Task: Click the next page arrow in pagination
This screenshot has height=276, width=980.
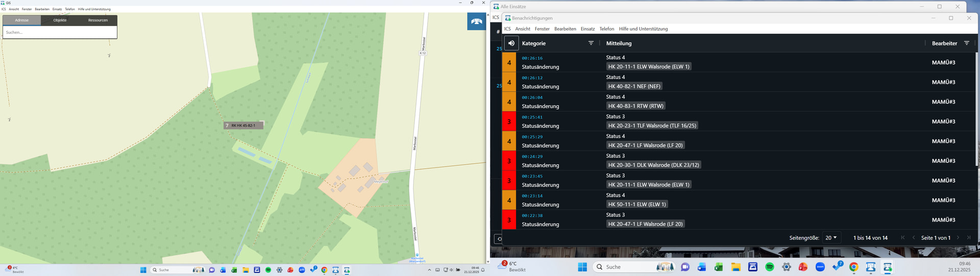Action: [x=958, y=238]
